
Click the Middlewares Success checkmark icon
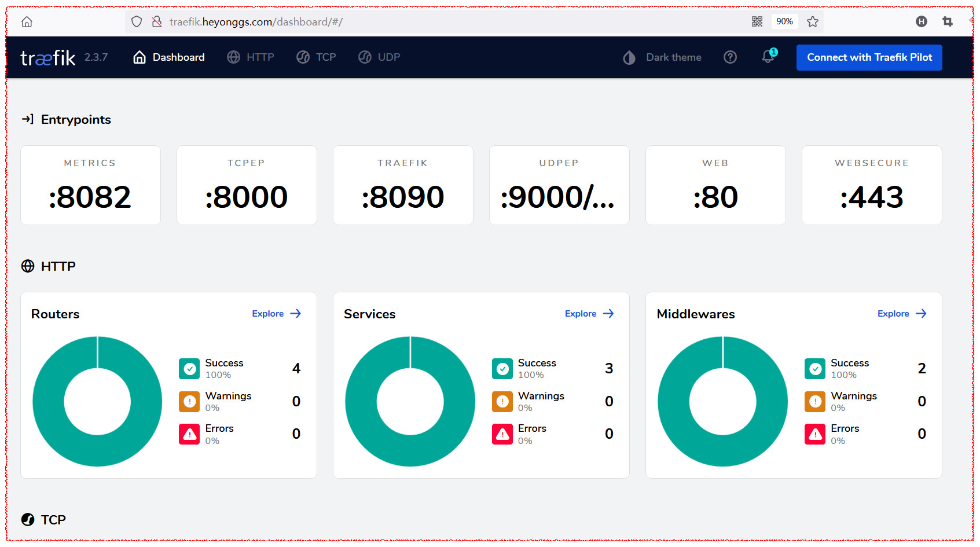[815, 369]
